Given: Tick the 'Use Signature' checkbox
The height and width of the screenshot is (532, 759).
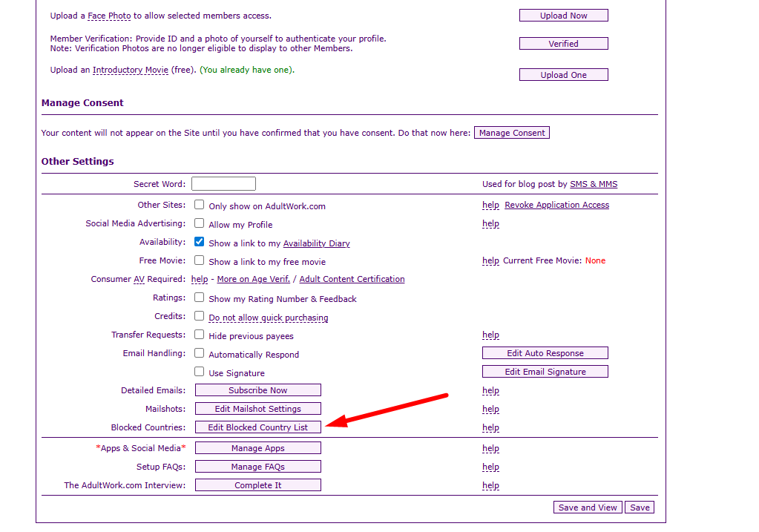Looking at the screenshot, I should coord(199,372).
